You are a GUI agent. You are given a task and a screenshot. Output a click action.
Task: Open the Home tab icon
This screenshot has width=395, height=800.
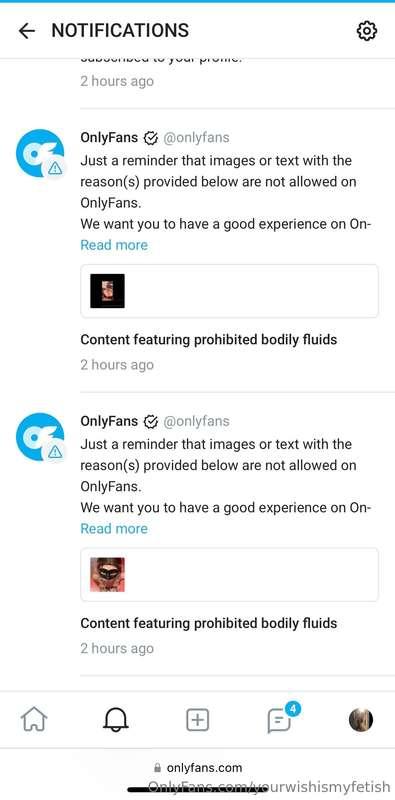34,720
